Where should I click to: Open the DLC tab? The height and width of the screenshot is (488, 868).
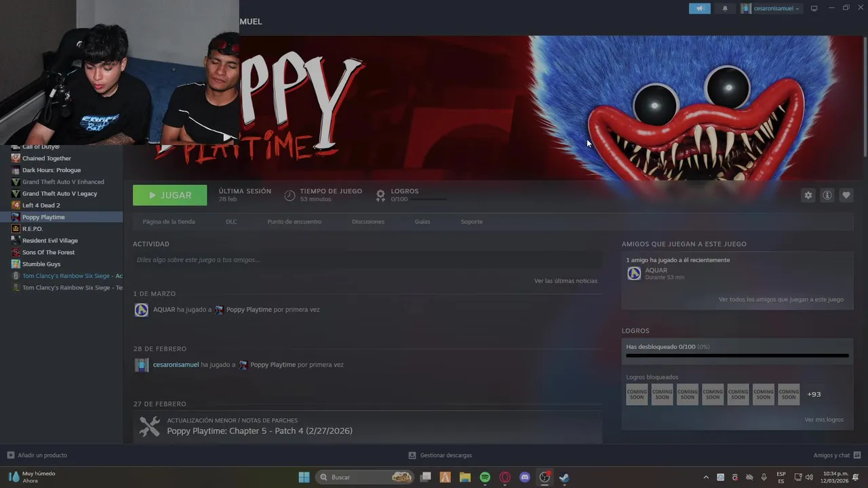tap(231, 222)
